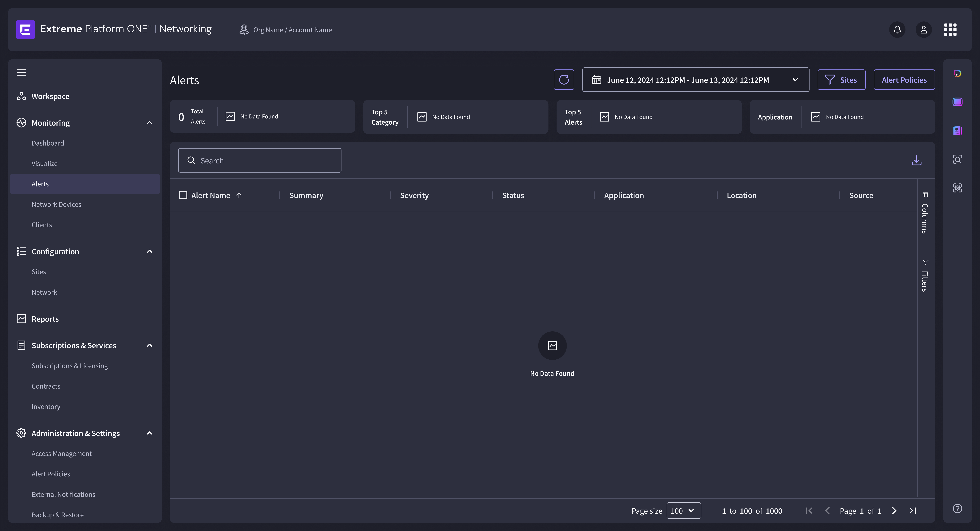This screenshot has height=531, width=980.
Task: Open the Page size dropdown
Action: 683,510
